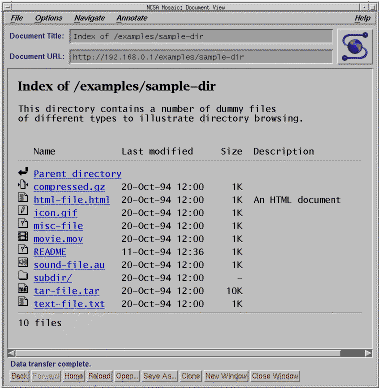
Task: Open the README link
Action: [x=50, y=252]
